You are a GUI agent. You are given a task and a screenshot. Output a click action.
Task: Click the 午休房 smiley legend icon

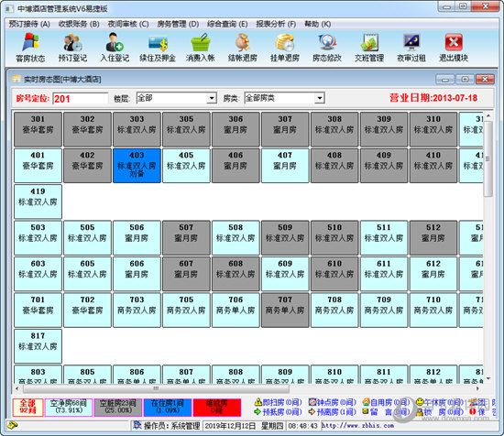coord(420,402)
